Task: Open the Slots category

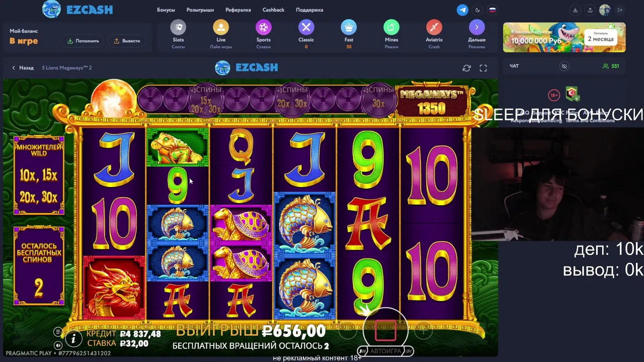Action: click(x=178, y=34)
